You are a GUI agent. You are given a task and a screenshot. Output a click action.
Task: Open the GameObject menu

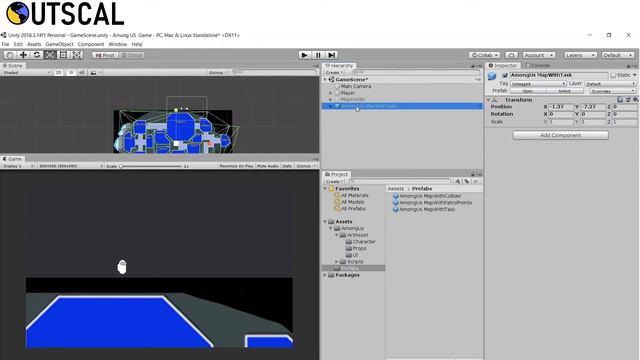[59, 44]
